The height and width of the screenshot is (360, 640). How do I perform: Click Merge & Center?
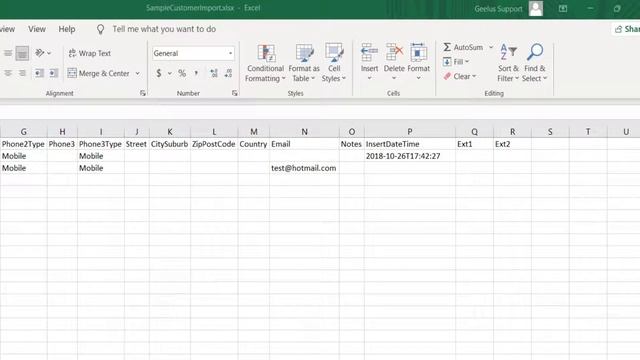[x=99, y=73]
